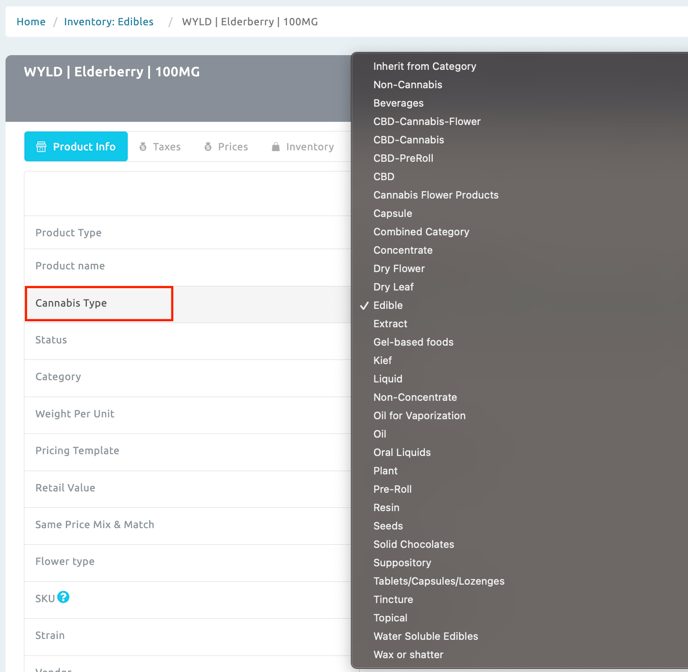Open the Taxes tab
The image size is (688, 672).
(160, 147)
